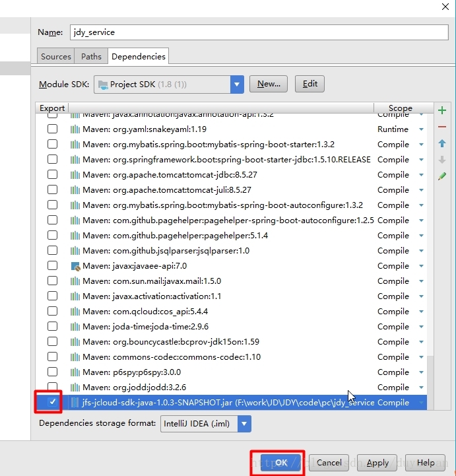Image resolution: width=456 pixels, height=476 pixels.
Task: Click library icon of joda-time:joda-time:2.9.6
Action: pos(75,327)
